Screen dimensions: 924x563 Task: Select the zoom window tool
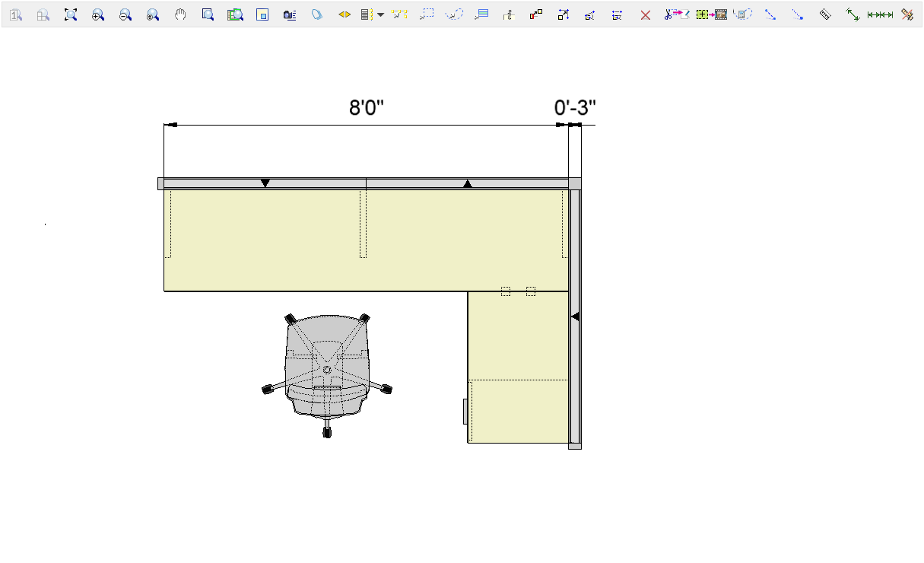(x=208, y=14)
